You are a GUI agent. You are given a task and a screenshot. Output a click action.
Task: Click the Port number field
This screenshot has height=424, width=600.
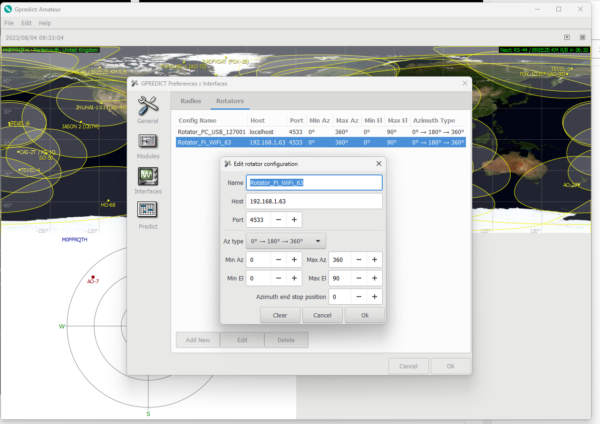pos(258,220)
